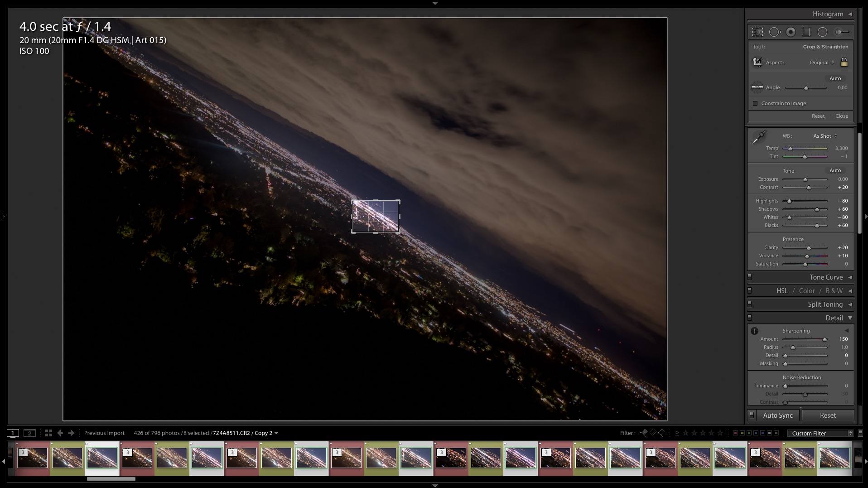Toggle Split Toning panel switch
The height and width of the screenshot is (488, 868).
coord(749,304)
